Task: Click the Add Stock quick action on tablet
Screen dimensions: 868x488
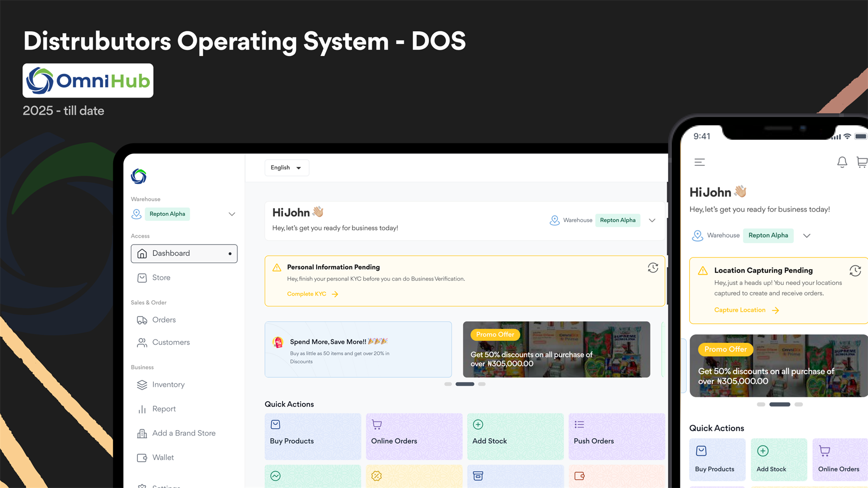Action: tap(515, 436)
